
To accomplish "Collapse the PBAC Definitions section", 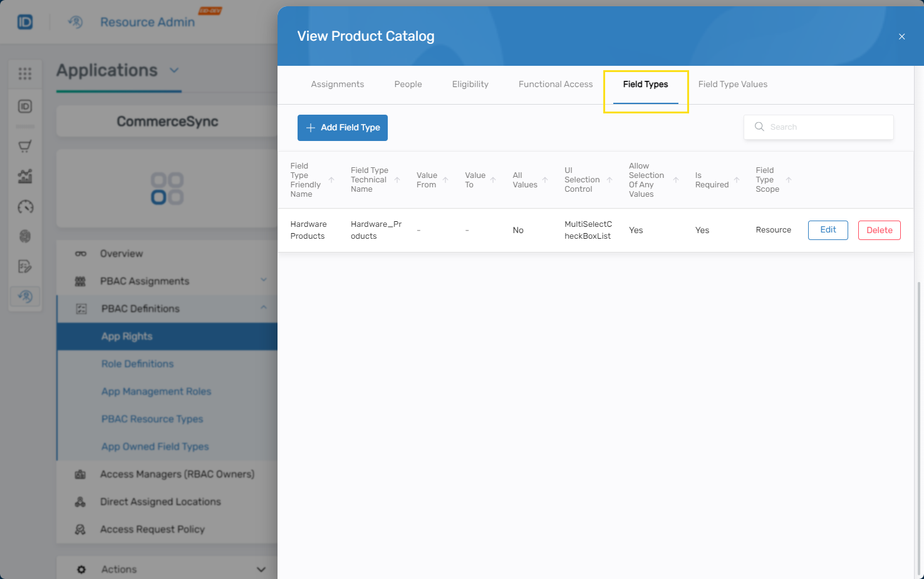I will tap(264, 308).
